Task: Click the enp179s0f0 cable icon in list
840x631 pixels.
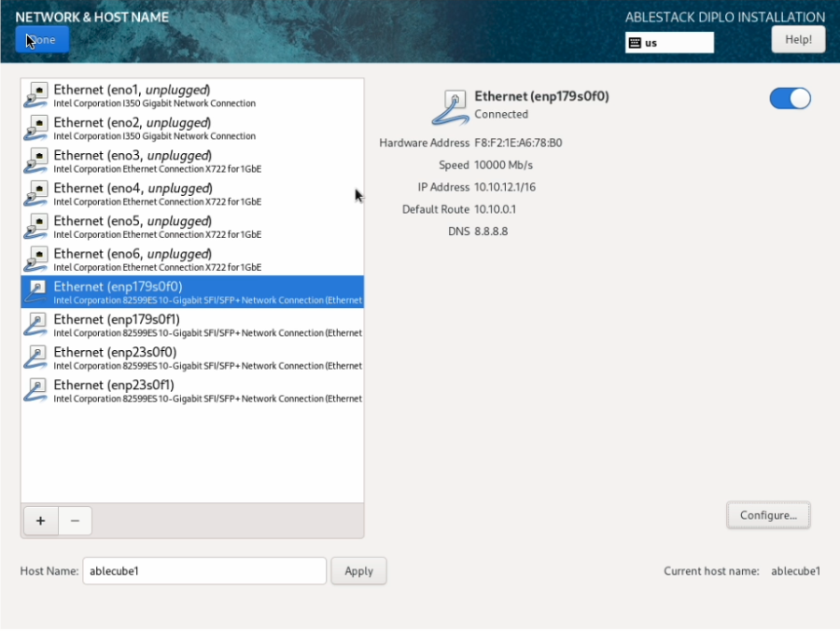Action: [36, 292]
